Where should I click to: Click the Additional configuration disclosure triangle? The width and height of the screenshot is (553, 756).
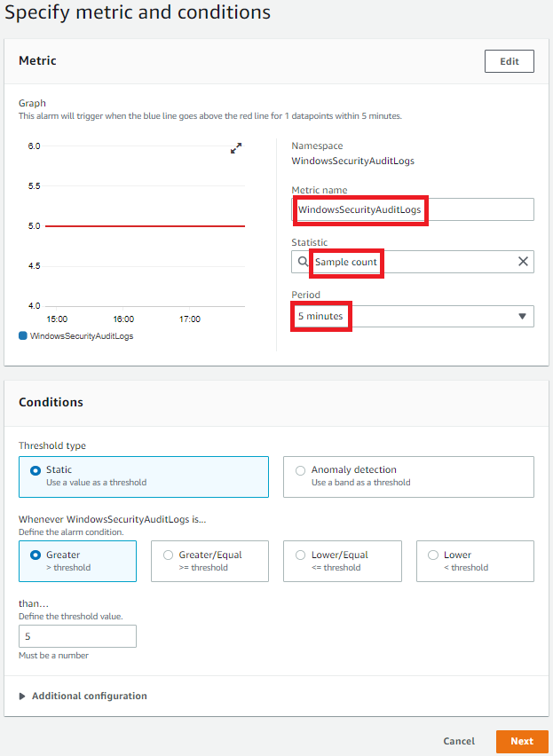(x=23, y=697)
